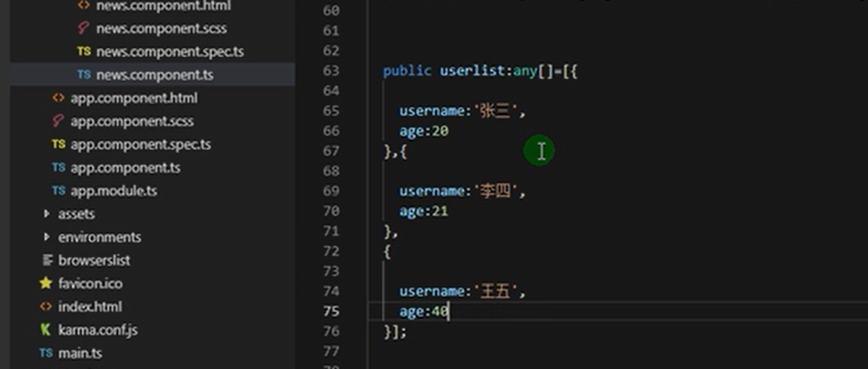The image size is (868, 369).
Task: Open app.component.html file
Action: coord(134,98)
